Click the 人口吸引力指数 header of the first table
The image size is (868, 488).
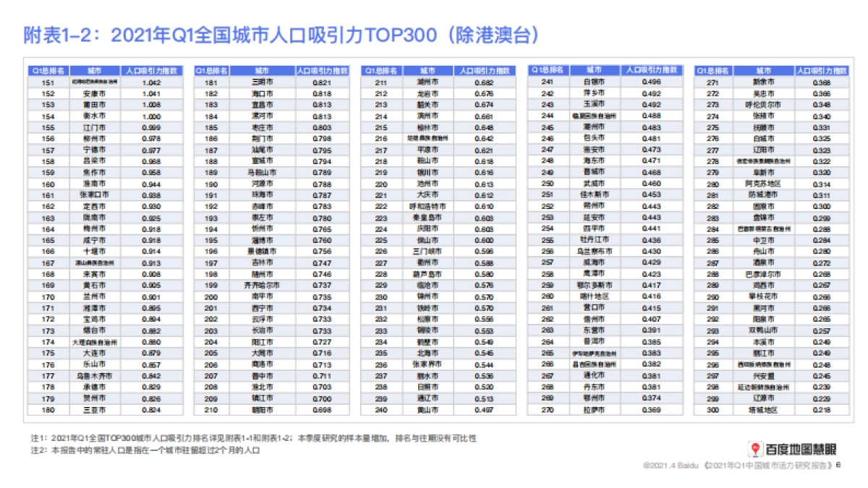(152, 70)
